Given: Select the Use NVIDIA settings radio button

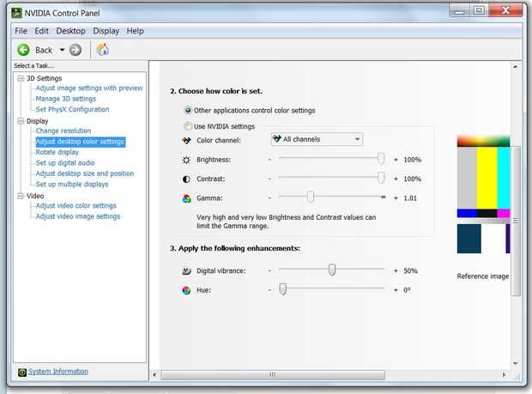Looking at the screenshot, I should coord(188,126).
